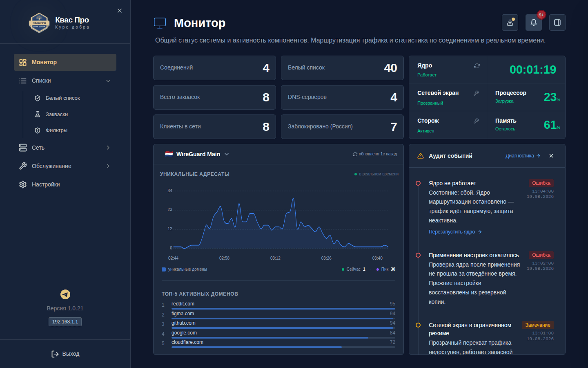Select the github.com domain row
The image size is (588, 368).
click(278, 324)
